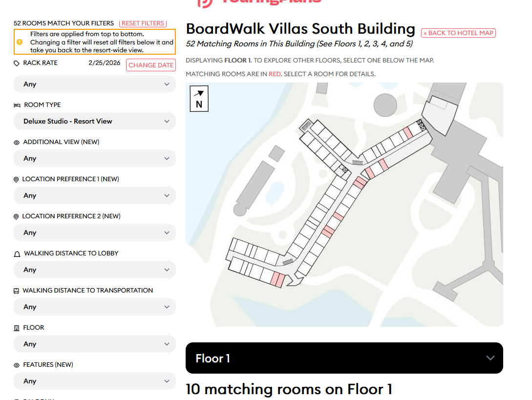The image size is (532, 400).
Task: Click the pin icon beside Location Preference 1
Action: [17, 179]
